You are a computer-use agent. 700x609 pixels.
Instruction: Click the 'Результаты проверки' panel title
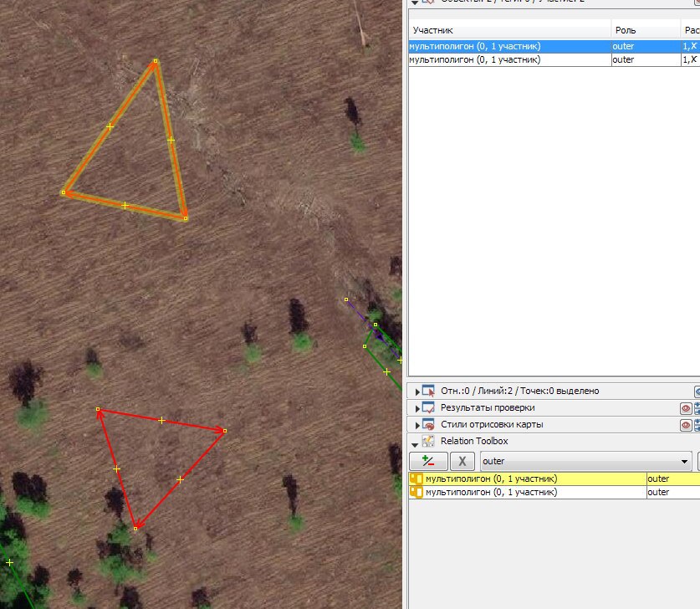pos(488,407)
